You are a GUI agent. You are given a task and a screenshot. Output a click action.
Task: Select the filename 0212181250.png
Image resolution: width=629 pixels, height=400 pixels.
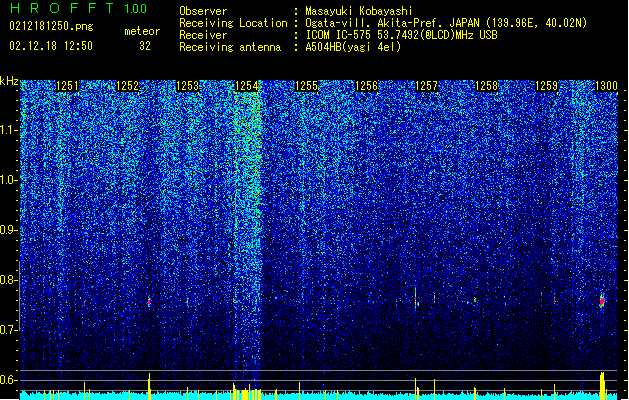[x=51, y=26]
